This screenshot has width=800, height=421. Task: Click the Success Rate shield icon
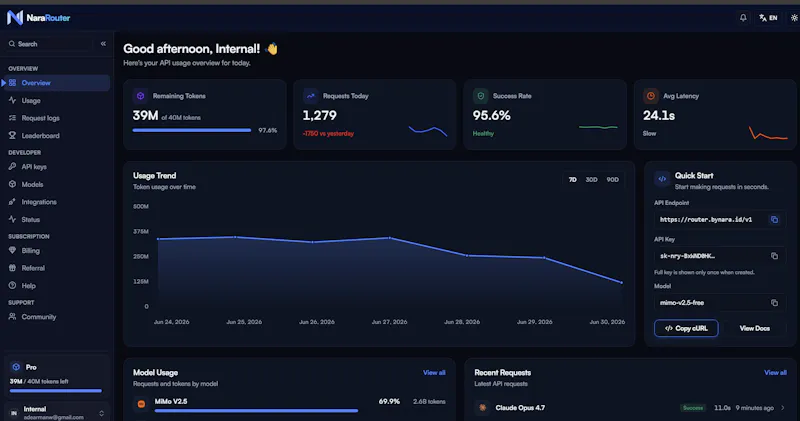point(480,96)
